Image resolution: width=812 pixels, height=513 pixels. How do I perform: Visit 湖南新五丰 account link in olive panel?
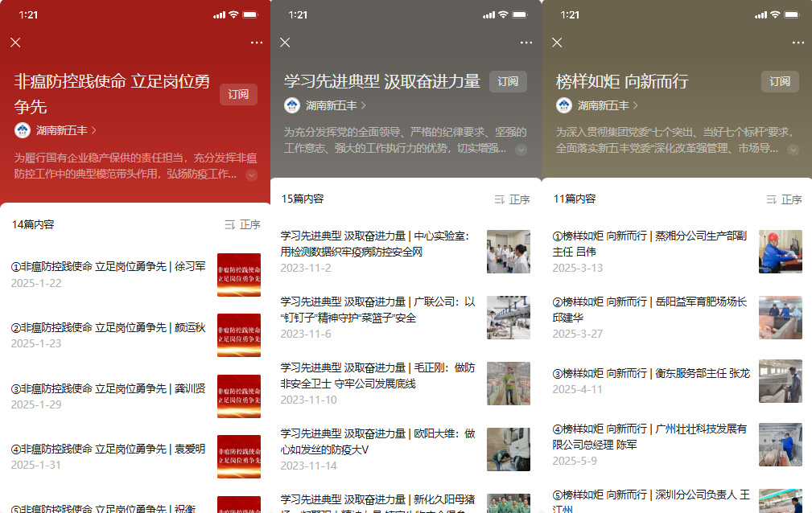click(x=608, y=105)
